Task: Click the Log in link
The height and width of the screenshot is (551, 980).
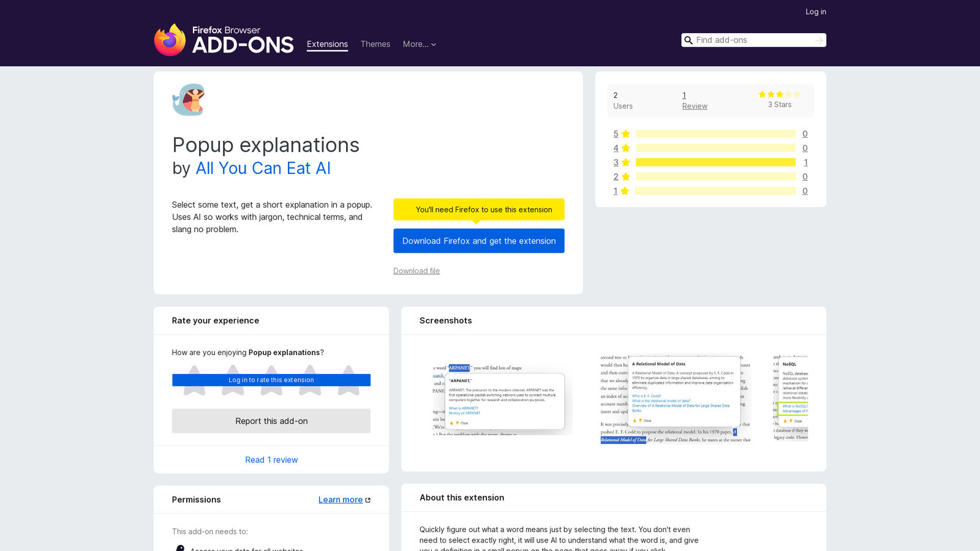Action: pyautogui.click(x=816, y=12)
